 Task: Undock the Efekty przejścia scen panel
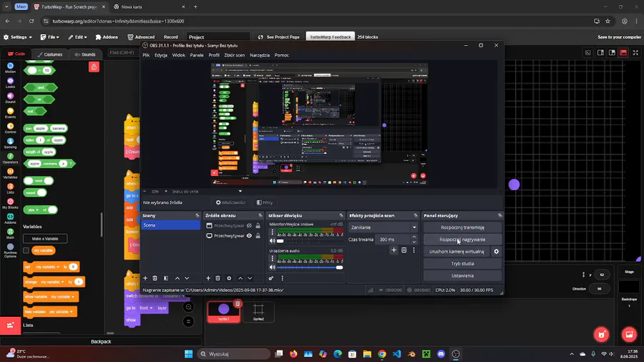tap(416, 215)
